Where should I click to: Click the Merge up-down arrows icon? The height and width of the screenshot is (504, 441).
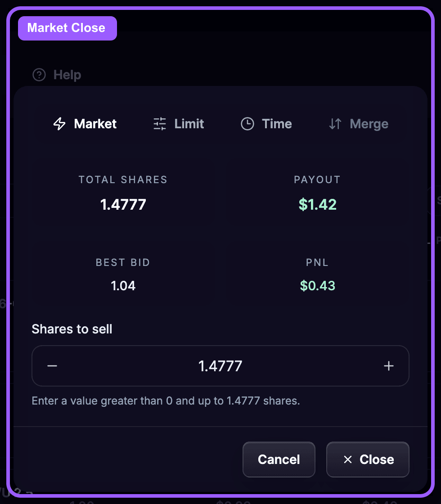335,124
